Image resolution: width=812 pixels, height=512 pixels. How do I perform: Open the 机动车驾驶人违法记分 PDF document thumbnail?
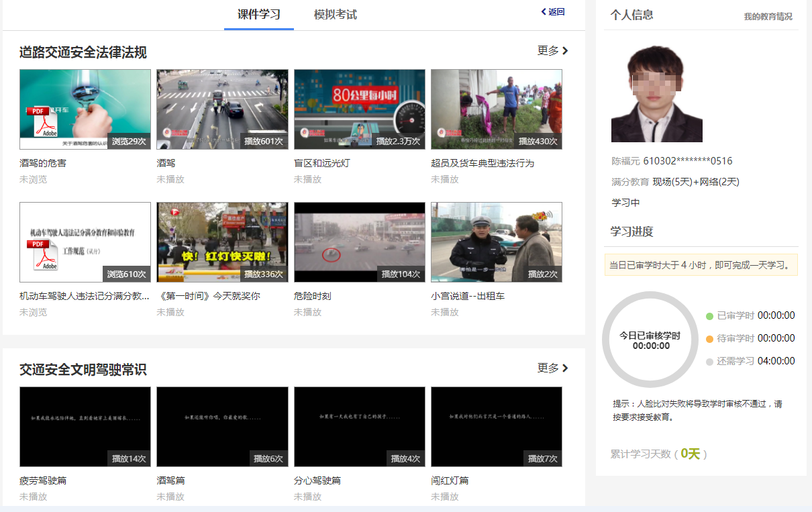(85, 242)
